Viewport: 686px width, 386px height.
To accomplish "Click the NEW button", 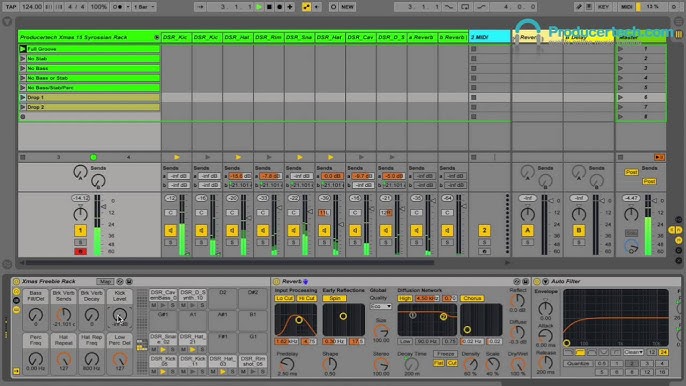I will (x=348, y=7).
